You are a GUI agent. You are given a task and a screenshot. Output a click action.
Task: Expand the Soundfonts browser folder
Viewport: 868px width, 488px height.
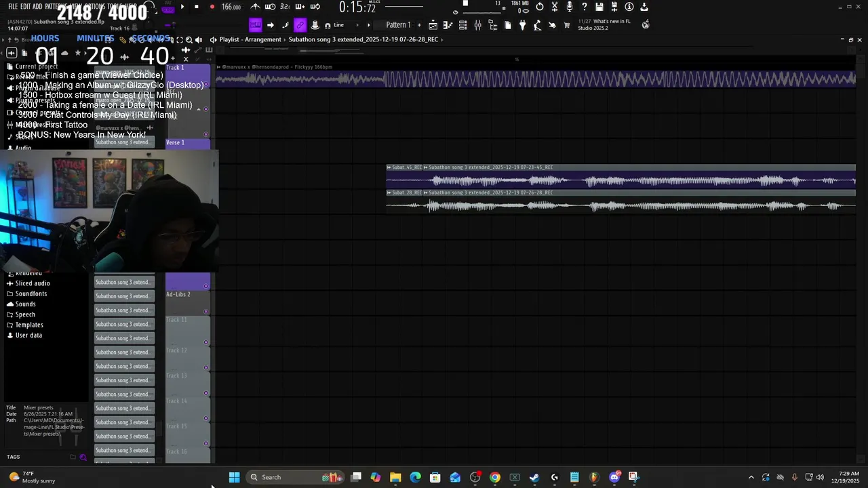tap(31, 293)
